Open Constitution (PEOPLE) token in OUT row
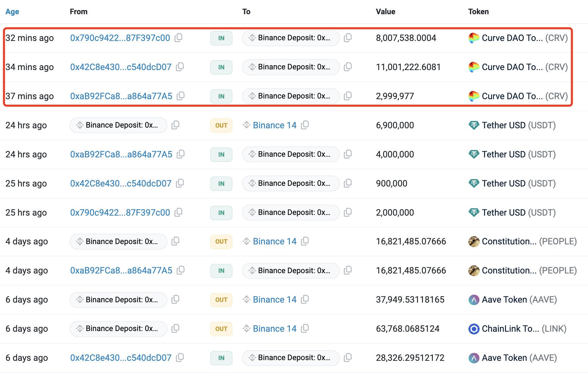This screenshot has width=588, height=373. pos(523,241)
